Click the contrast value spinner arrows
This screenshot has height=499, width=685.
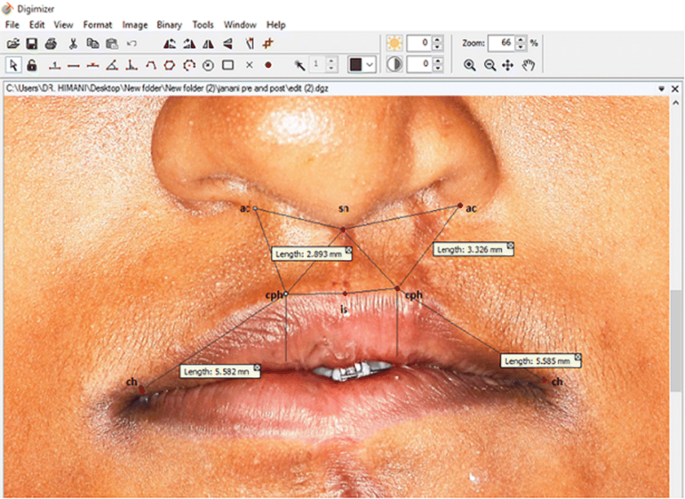tap(437, 64)
